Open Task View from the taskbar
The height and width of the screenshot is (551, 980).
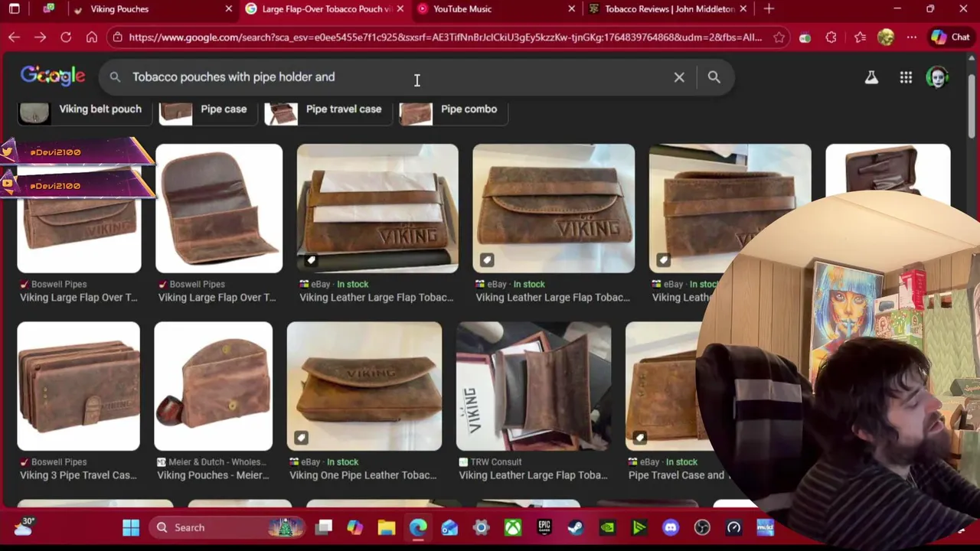pos(325,527)
